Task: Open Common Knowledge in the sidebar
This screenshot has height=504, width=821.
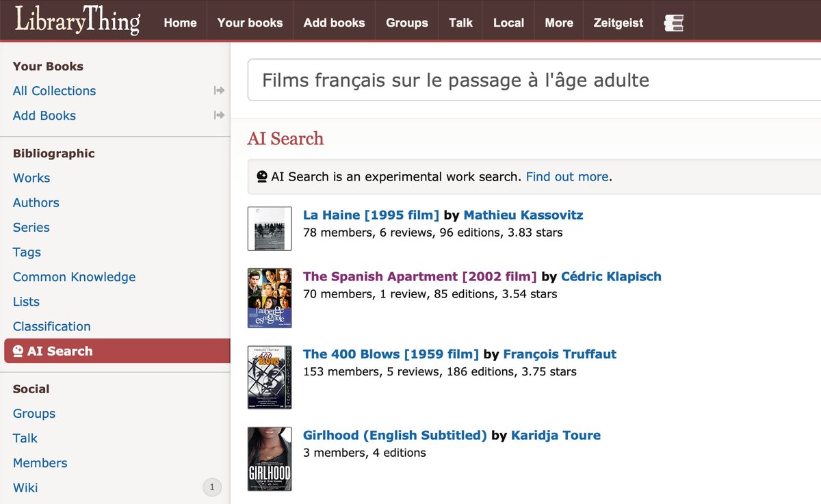Action: 74,276
